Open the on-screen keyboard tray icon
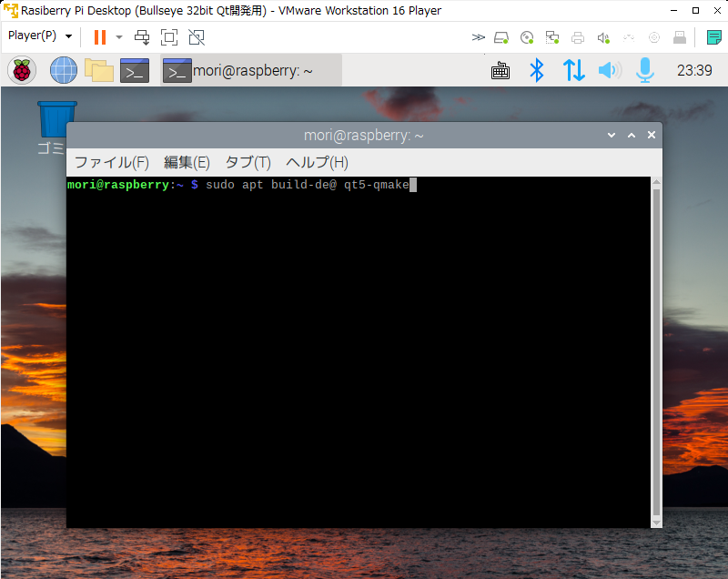This screenshot has width=728, height=579. tap(500, 71)
